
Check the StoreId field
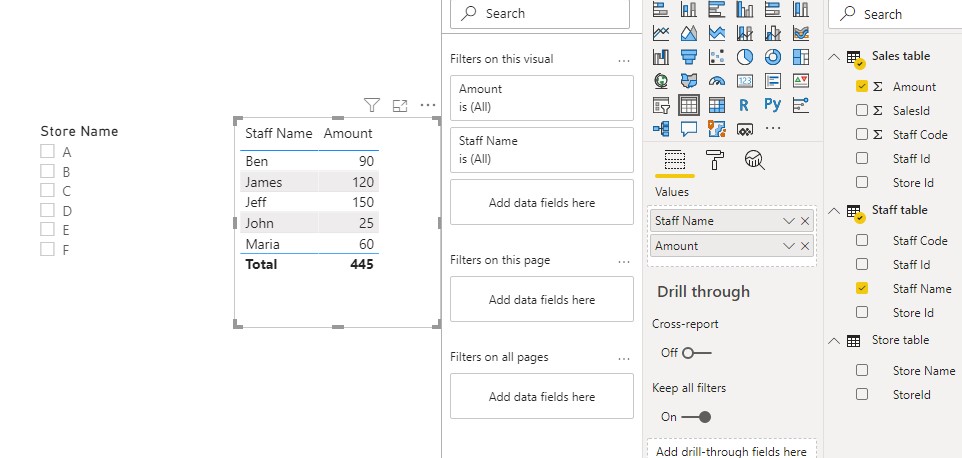pyautogui.click(x=861, y=394)
